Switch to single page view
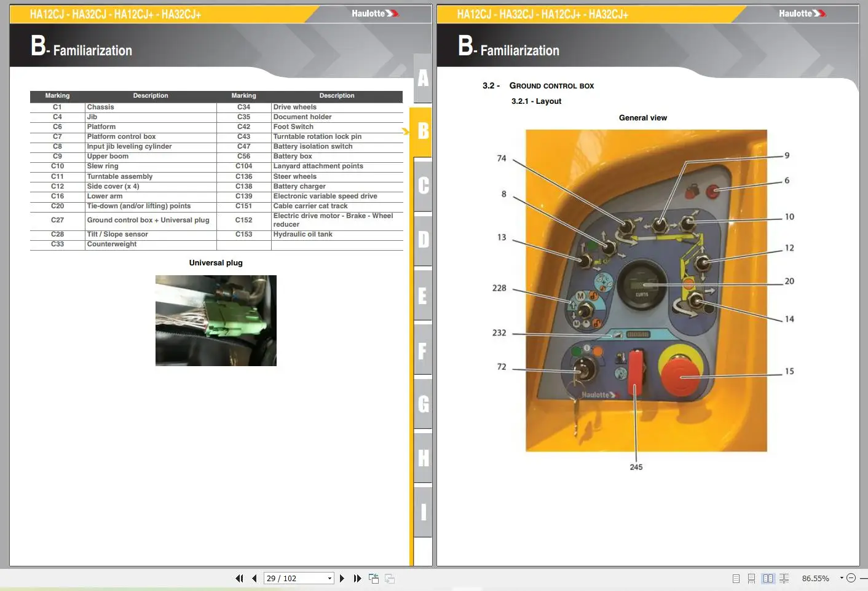 tap(736, 578)
